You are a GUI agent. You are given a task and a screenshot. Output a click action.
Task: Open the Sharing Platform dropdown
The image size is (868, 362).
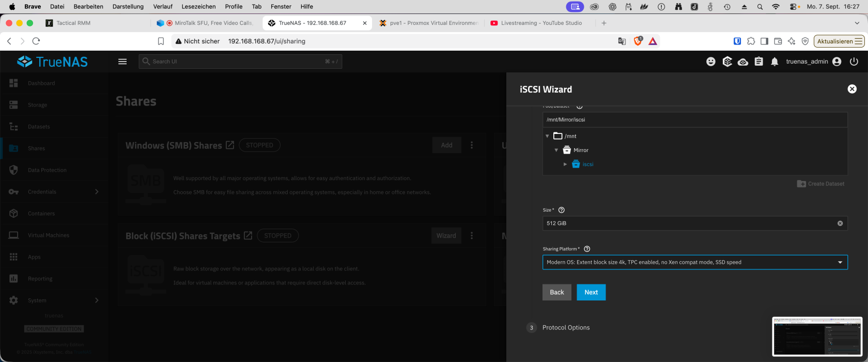[695, 262]
